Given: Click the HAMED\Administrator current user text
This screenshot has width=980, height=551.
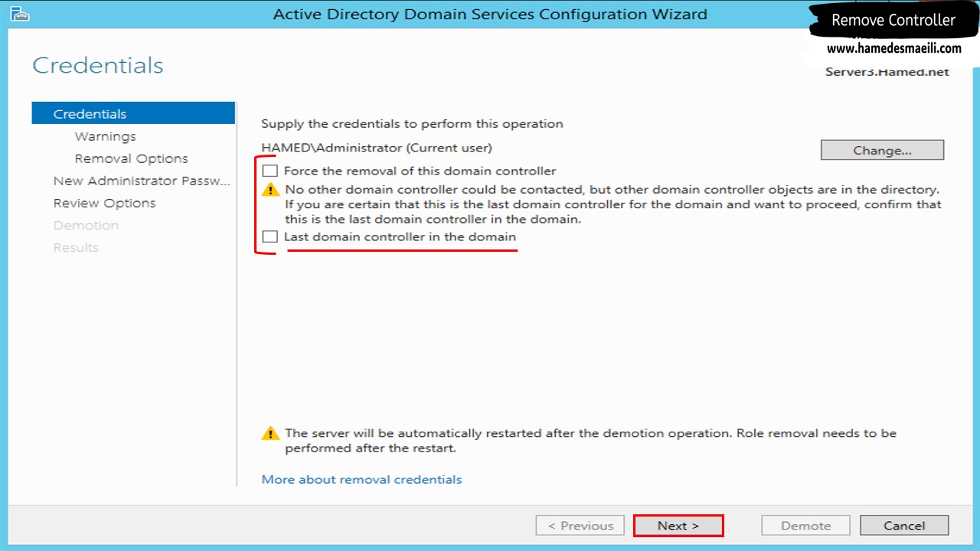Looking at the screenshot, I should (377, 147).
